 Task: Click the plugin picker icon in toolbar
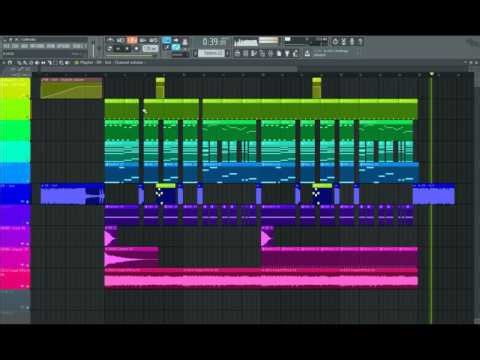pyautogui.click(x=287, y=53)
